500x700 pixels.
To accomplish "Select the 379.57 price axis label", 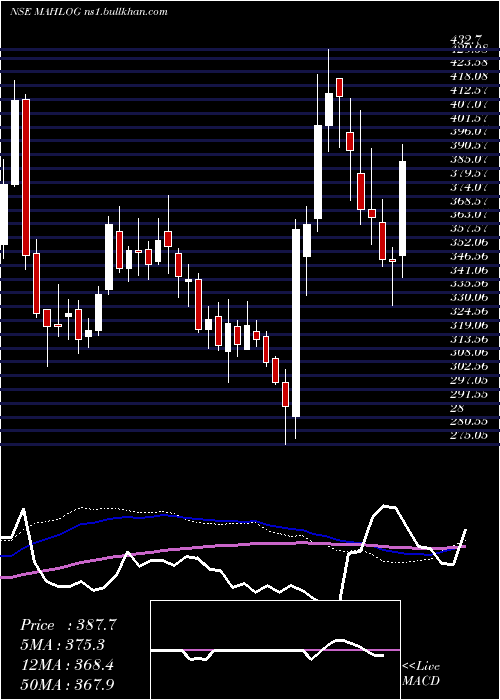I will pyautogui.click(x=469, y=173).
